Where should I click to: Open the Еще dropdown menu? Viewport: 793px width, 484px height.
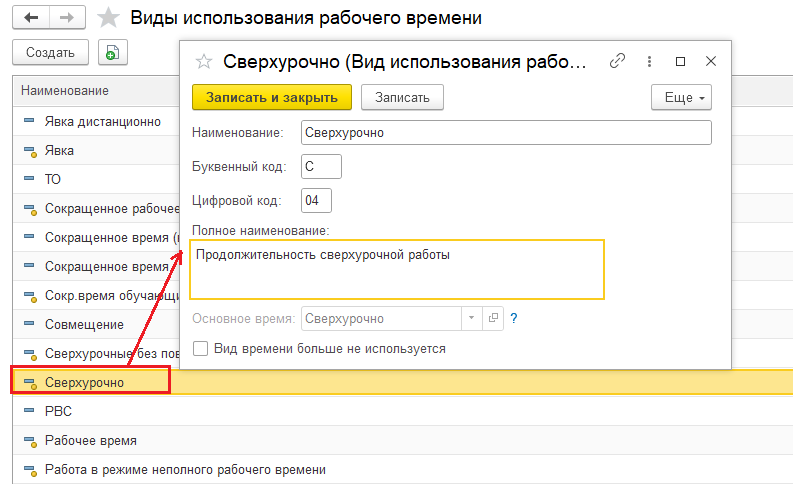681,97
